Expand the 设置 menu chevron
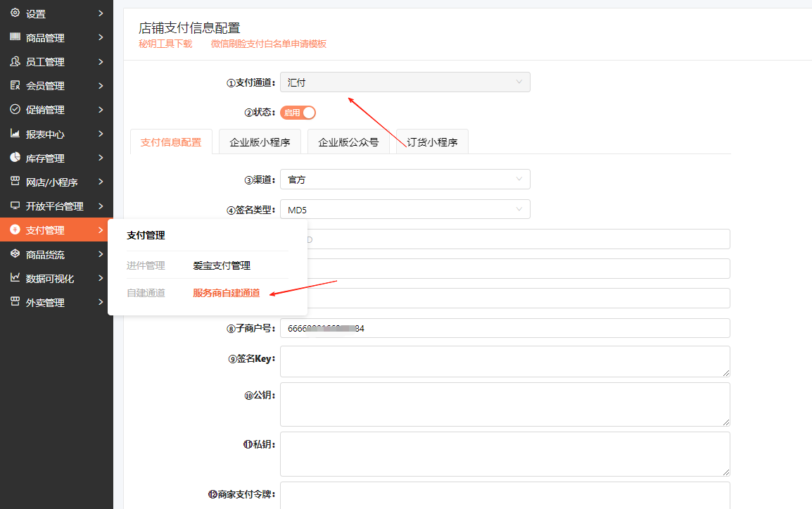Viewport: 812px width, 509px height. (x=101, y=13)
